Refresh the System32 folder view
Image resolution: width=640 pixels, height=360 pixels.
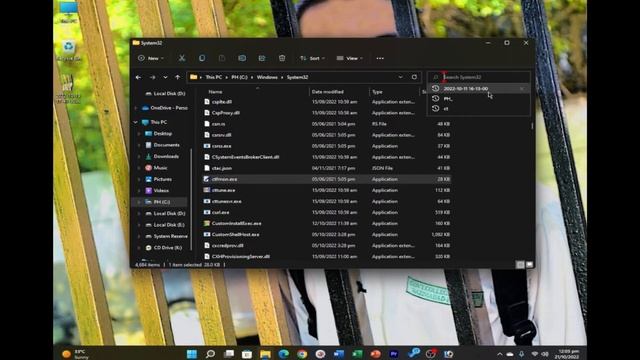coord(414,77)
